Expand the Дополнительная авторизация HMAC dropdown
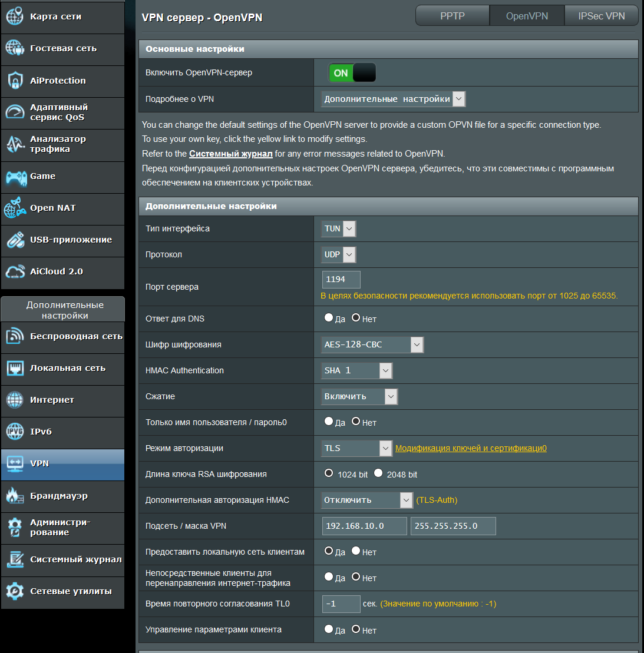 (367, 500)
